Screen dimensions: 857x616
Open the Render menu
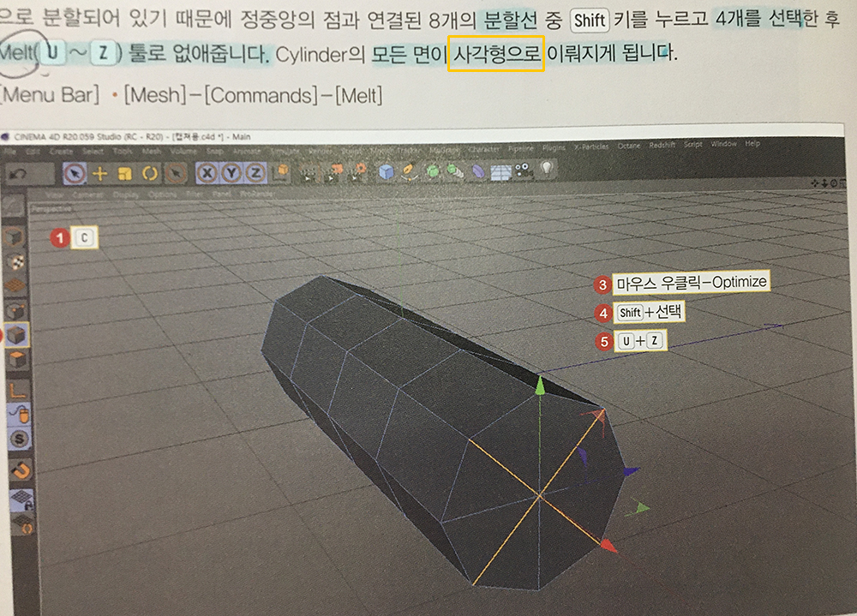pyautogui.click(x=321, y=150)
